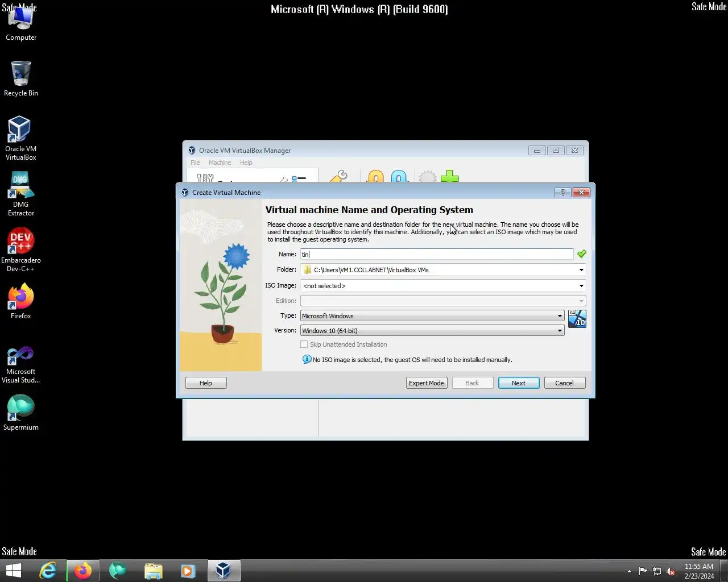Open Help menu in VirtualBox Manager
The image size is (728, 582).
pyautogui.click(x=246, y=163)
